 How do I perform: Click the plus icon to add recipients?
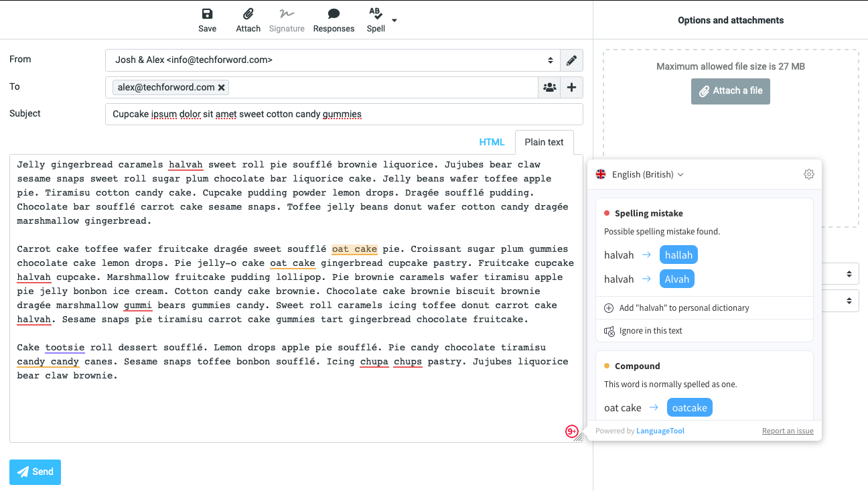[x=573, y=87]
